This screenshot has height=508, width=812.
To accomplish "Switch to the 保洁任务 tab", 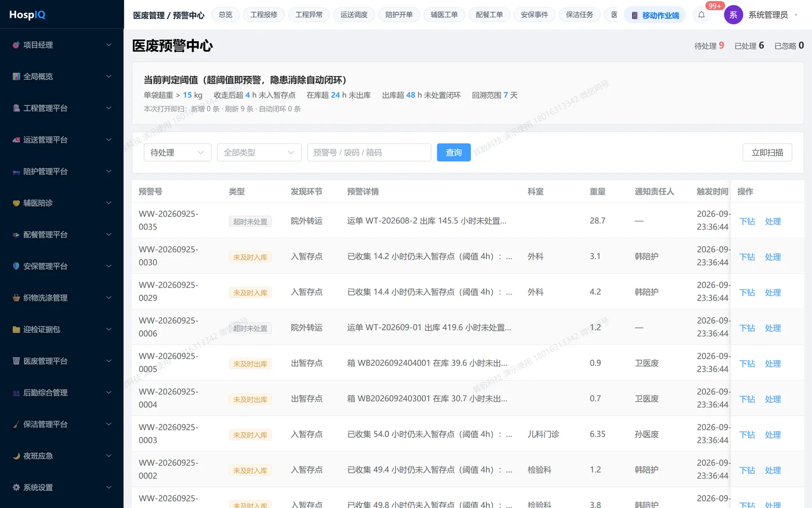I will click(580, 15).
